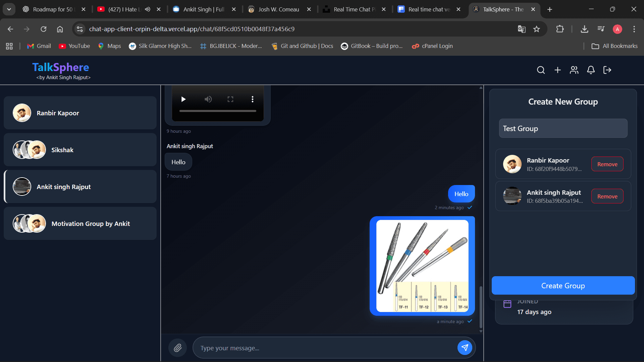Enter fullscreen on the chat video
The image size is (644, 362).
coord(230,99)
